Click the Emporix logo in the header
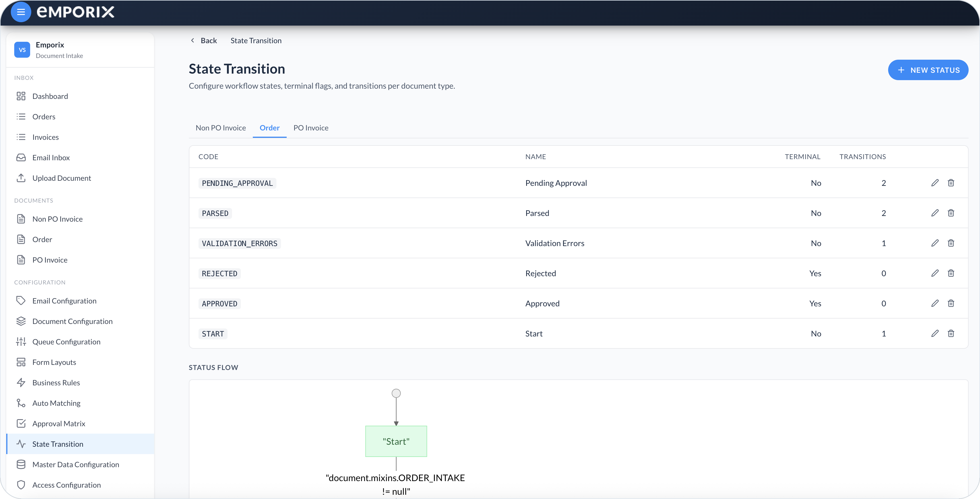980x499 pixels. pyautogui.click(x=75, y=12)
